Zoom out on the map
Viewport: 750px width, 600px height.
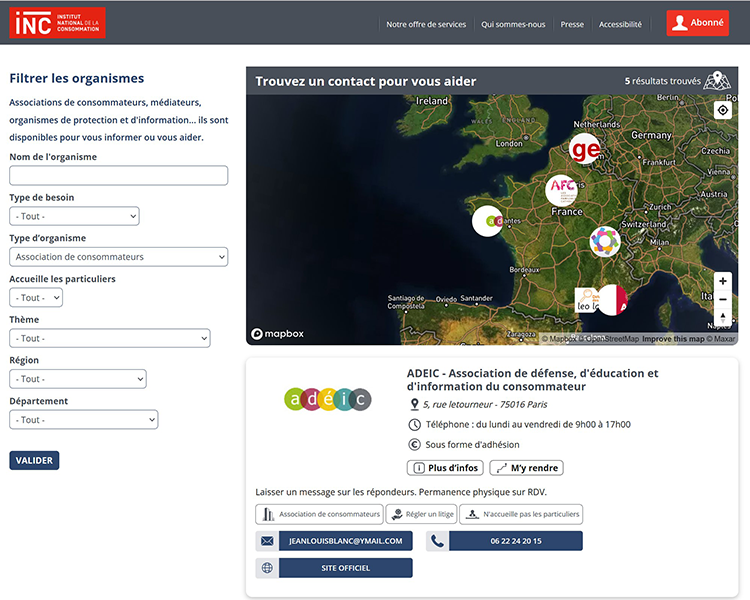722,299
